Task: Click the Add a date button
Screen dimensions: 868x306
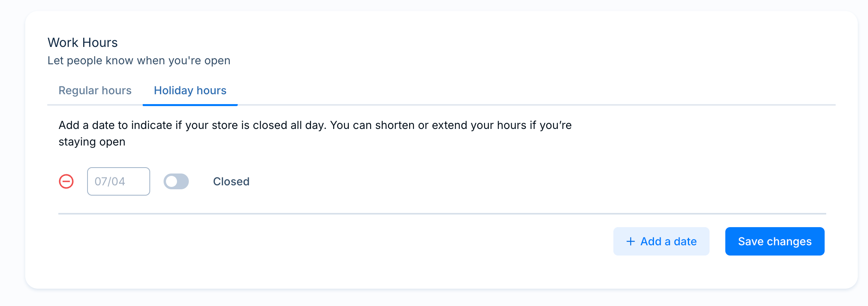Action: (661, 241)
